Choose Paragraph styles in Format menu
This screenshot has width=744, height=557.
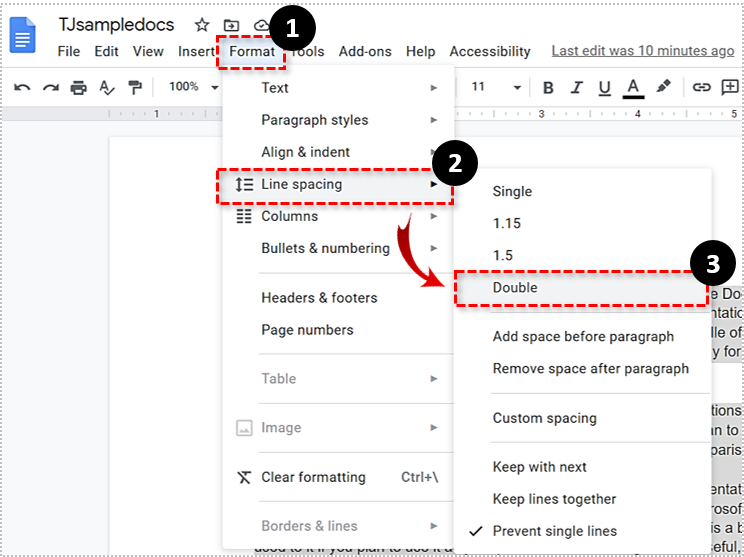click(338, 120)
